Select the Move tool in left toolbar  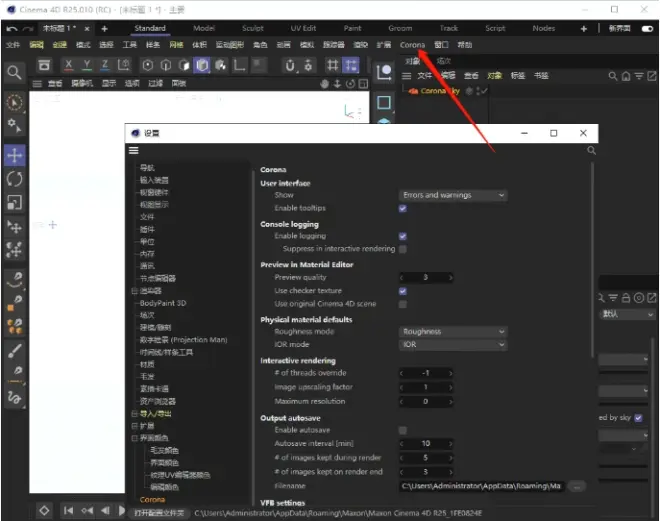point(14,155)
